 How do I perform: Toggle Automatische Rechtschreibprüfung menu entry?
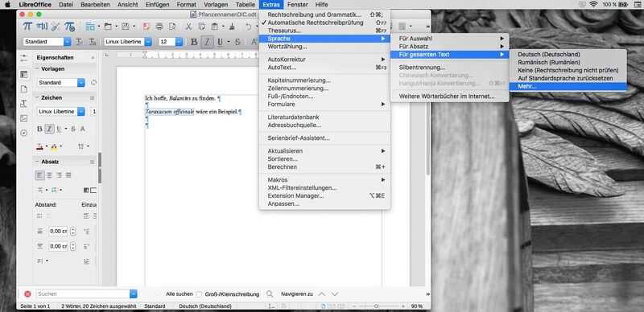point(315,23)
